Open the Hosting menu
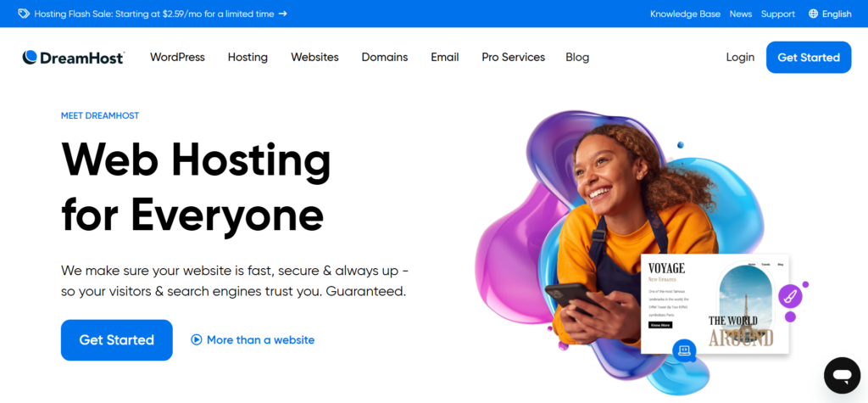The width and height of the screenshot is (868, 403). (x=248, y=57)
